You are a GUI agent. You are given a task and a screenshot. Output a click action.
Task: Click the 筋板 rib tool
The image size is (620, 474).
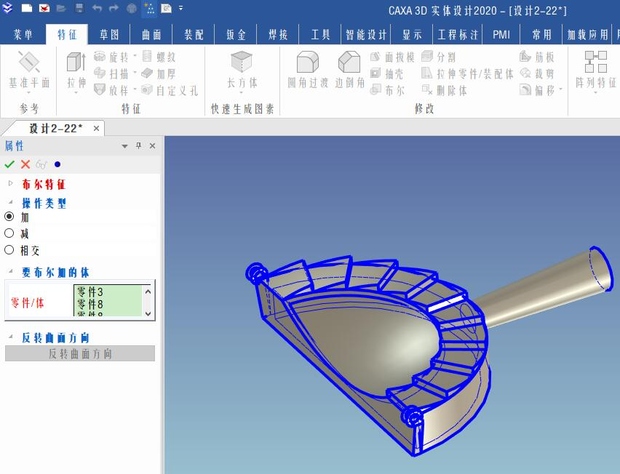[x=537, y=57]
